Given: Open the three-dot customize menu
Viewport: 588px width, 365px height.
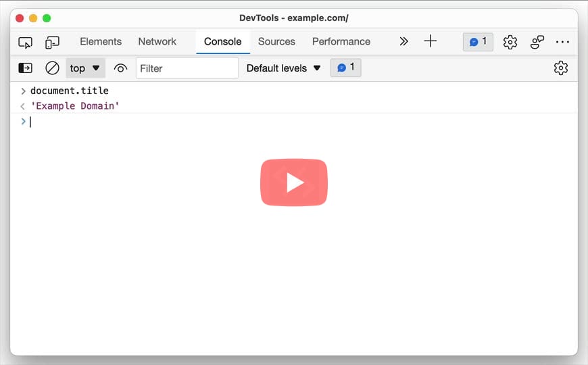Looking at the screenshot, I should [562, 42].
